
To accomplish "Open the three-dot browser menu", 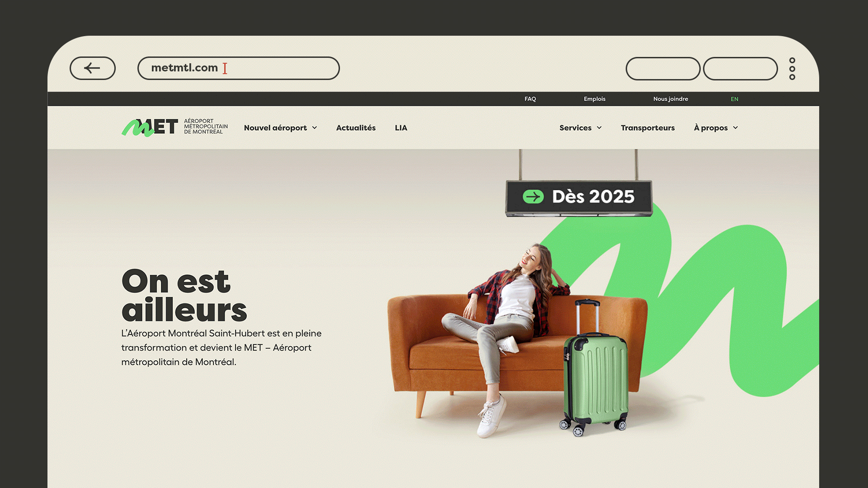I will pos(792,69).
